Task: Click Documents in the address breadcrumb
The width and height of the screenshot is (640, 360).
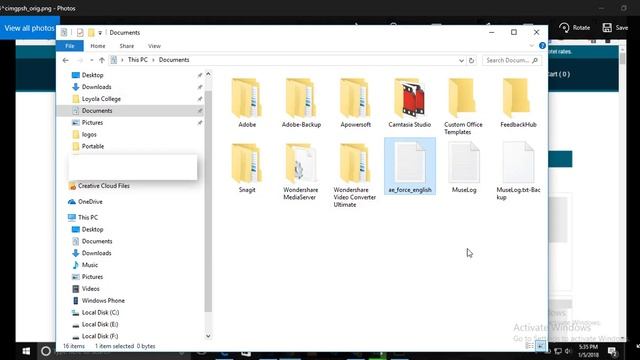Action: [x=174, y=60]
